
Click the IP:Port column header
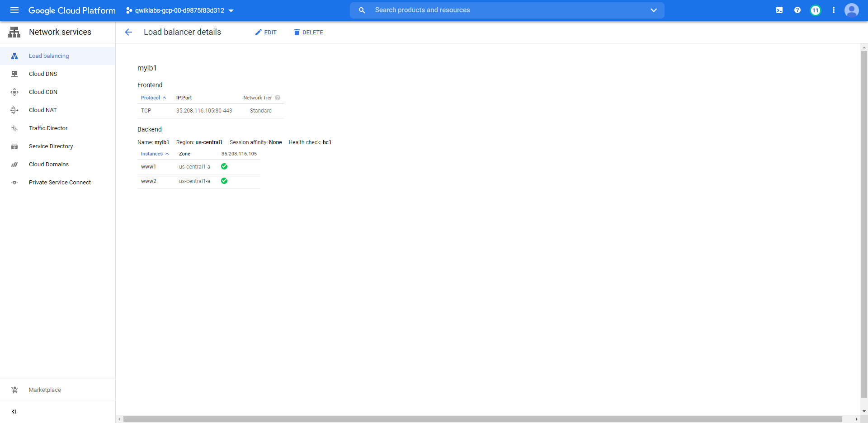point(184,98)
